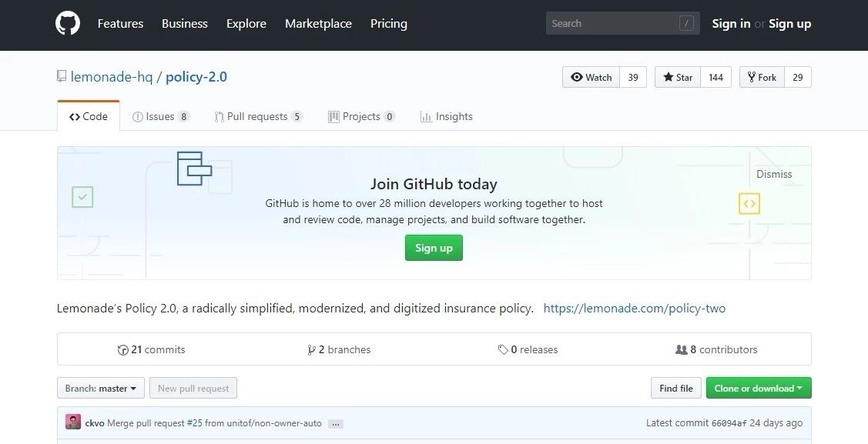Click the GitHub Octocat logo
The width and height of the screenshot is (868, 444).
click(x=68, y=24)
